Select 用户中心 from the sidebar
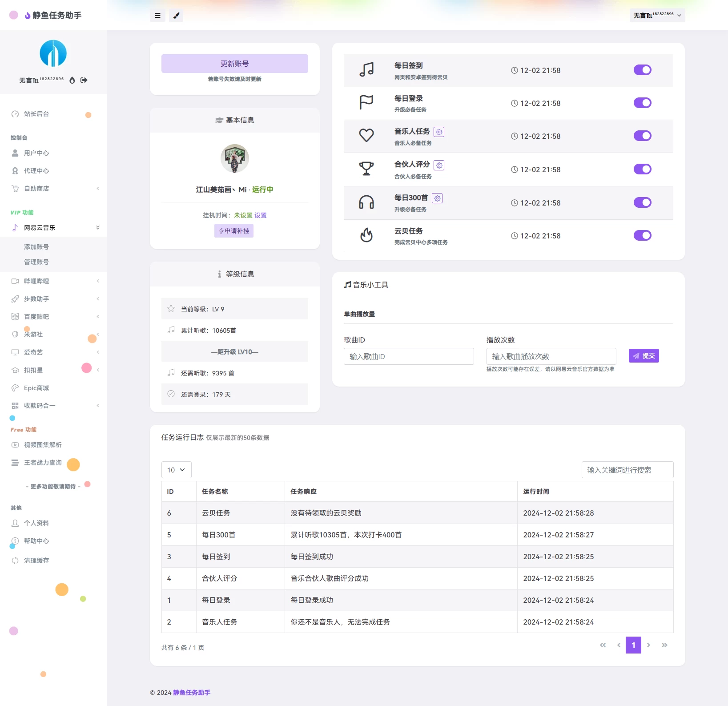728x706 pixels. tap(36, 153)
